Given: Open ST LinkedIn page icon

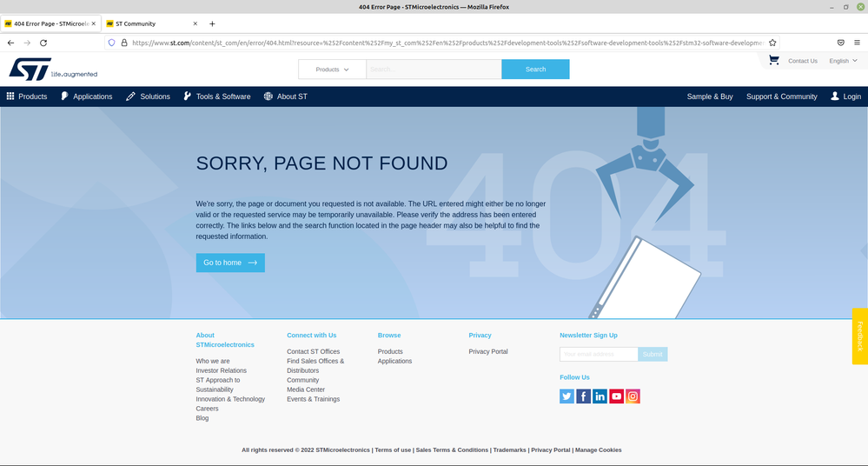Looking at the screenshot, I should [600, 396].
